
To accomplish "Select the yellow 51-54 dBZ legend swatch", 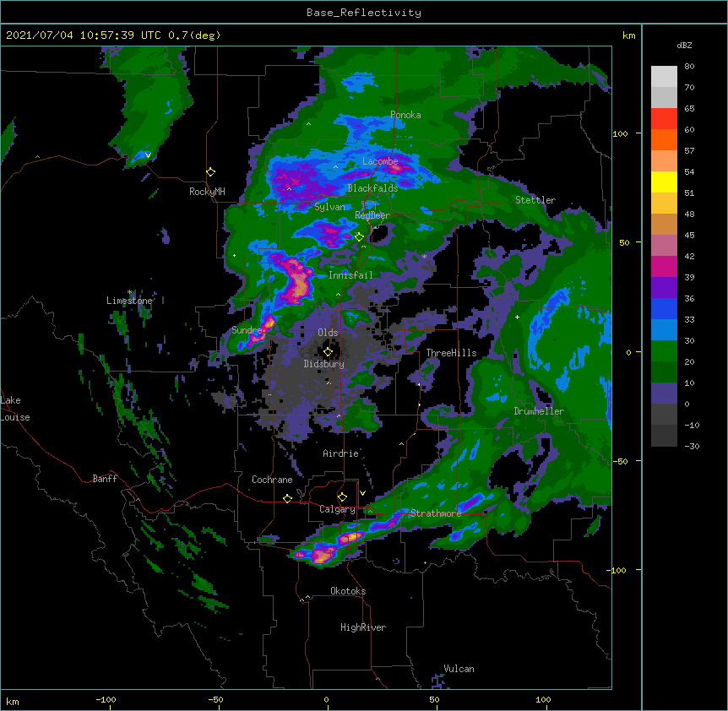I will click(664, 182).
